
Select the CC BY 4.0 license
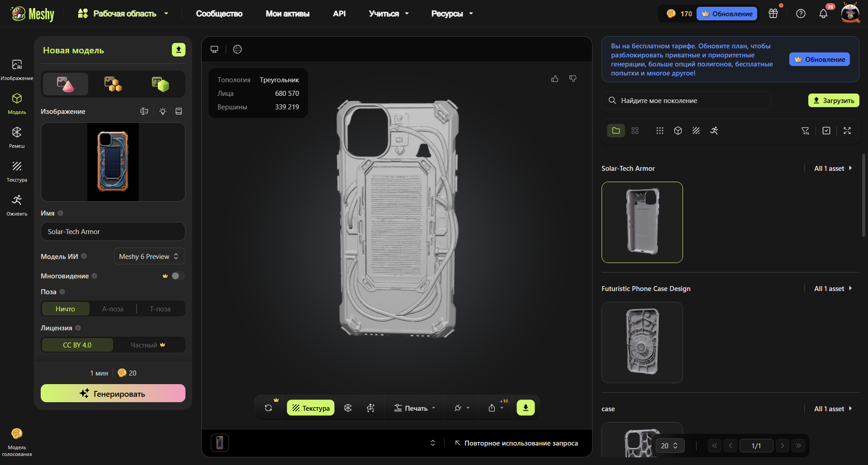pyautogui.click(x=77, y=345)
